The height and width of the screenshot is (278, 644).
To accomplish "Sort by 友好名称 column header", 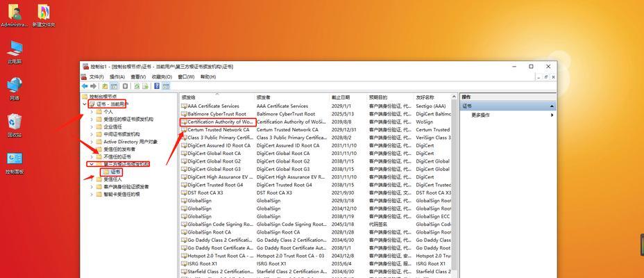I will pyautogui.click(x=432, y=97).
